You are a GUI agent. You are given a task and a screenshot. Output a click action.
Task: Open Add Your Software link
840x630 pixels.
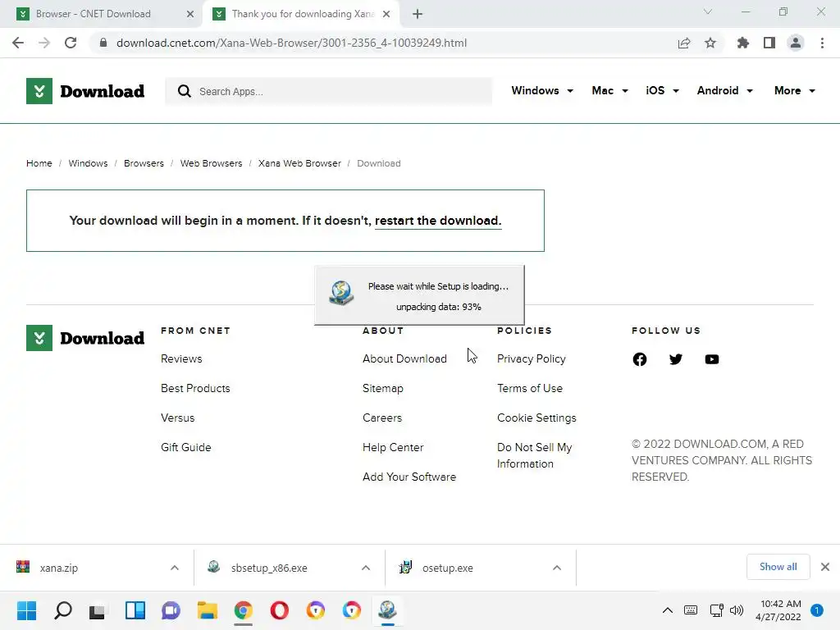click(x=409, y=477)
